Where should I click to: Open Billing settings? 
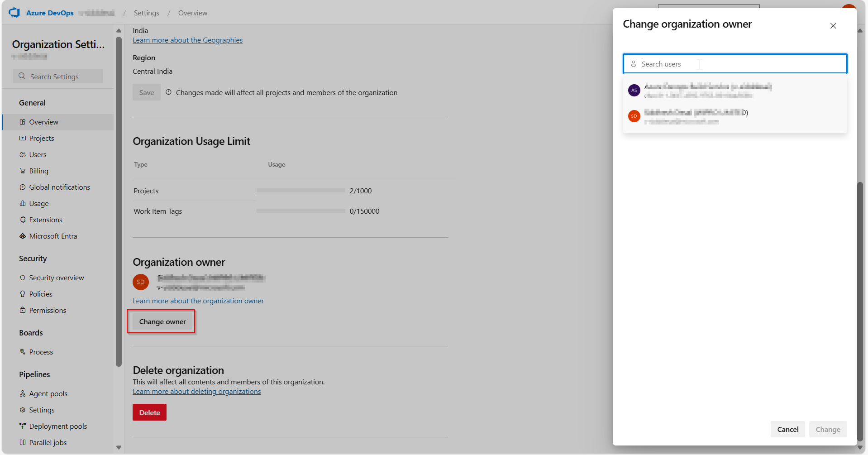(x=58, y=171)
